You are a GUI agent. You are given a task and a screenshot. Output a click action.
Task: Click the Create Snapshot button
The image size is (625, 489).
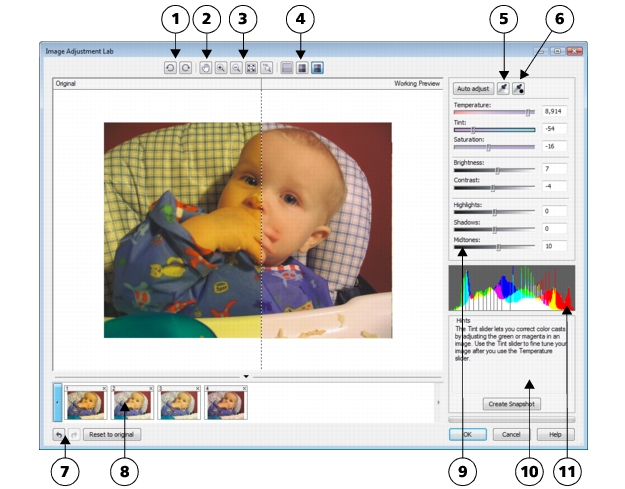point(511,404)
